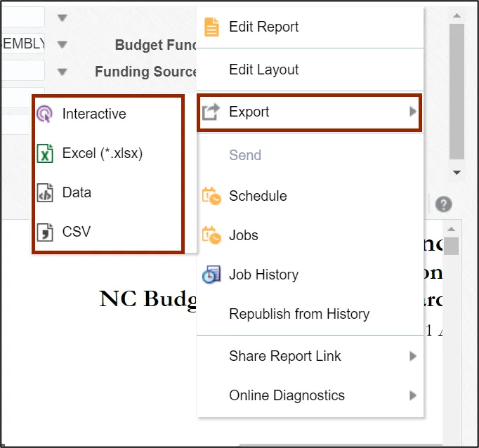
Task: Click the Online Diagnostics menu entry
Action: click(x=287, y=395)
